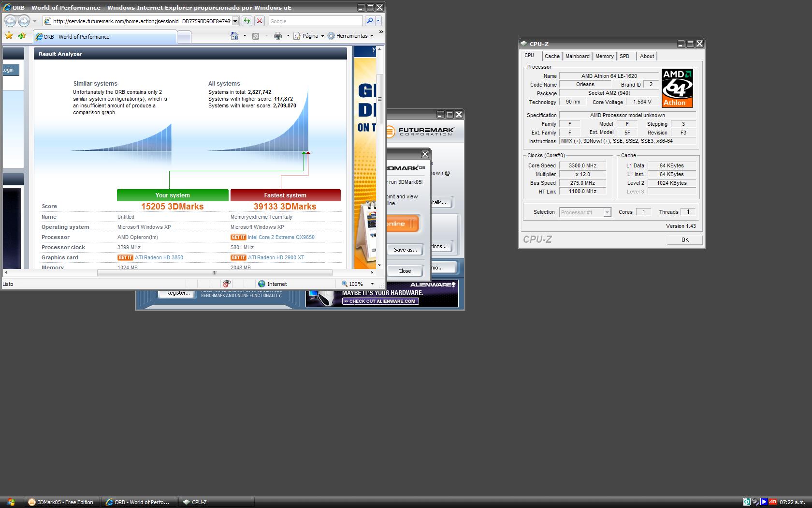Screen dimensions: 812x508
Task: Open Home button dropdown arrow
Action: [x=245, y=36]
